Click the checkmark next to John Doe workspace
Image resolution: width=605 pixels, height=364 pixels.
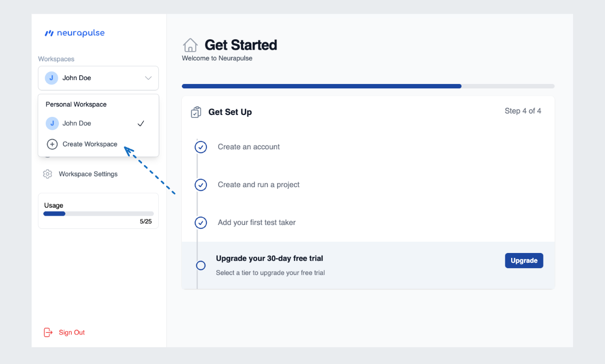(x=141, y=123)
